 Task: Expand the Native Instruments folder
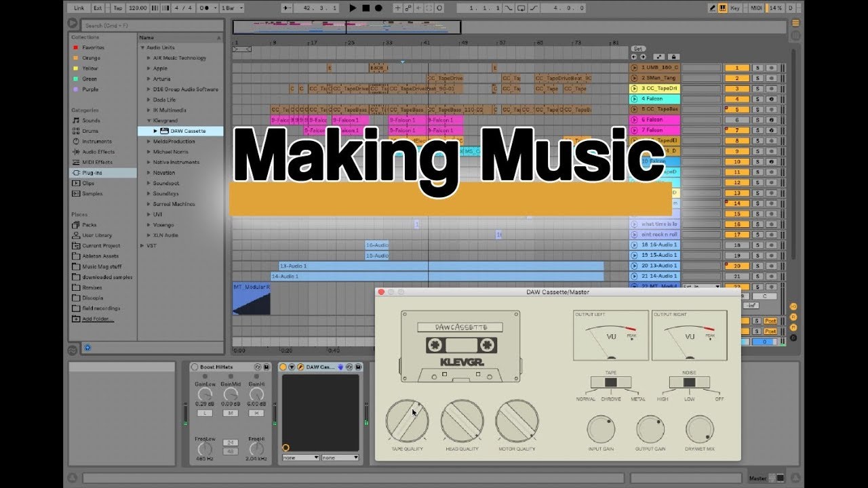coord(149,163)
